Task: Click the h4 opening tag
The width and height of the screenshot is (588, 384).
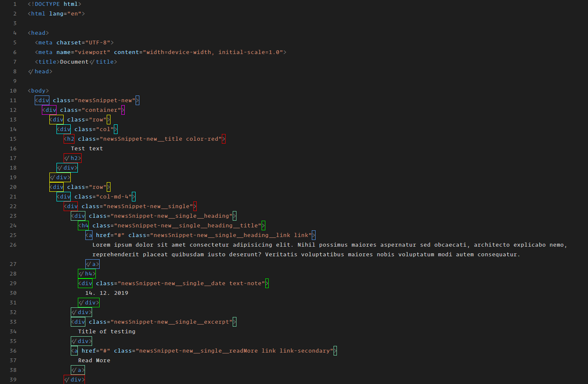Action: [83, 226]
